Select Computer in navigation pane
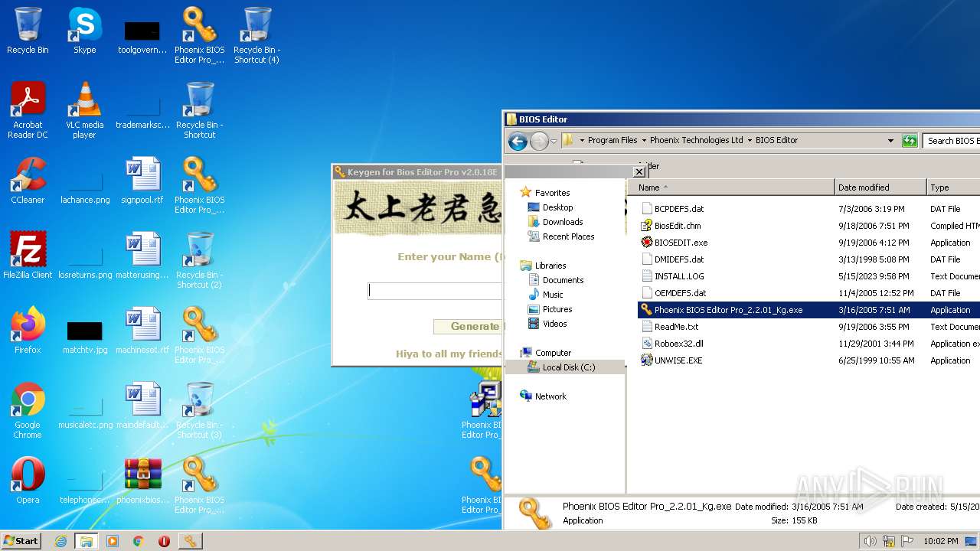Viewport: 980px width, 551px height. tap(553, 353)
